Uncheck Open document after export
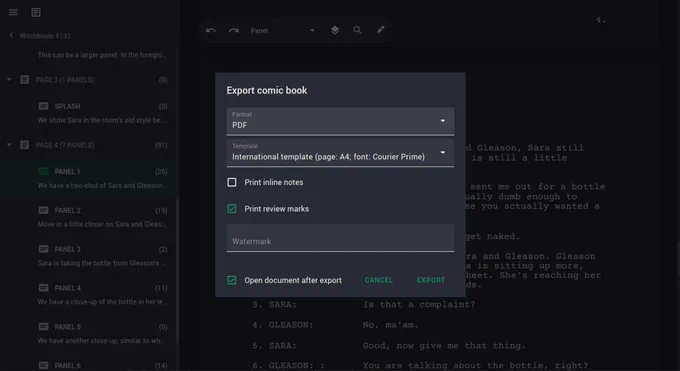 click(x=232, y=280)
